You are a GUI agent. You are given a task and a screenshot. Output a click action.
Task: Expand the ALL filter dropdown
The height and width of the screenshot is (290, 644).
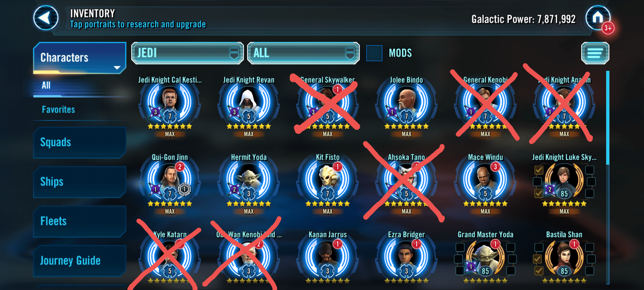(303, 53)
